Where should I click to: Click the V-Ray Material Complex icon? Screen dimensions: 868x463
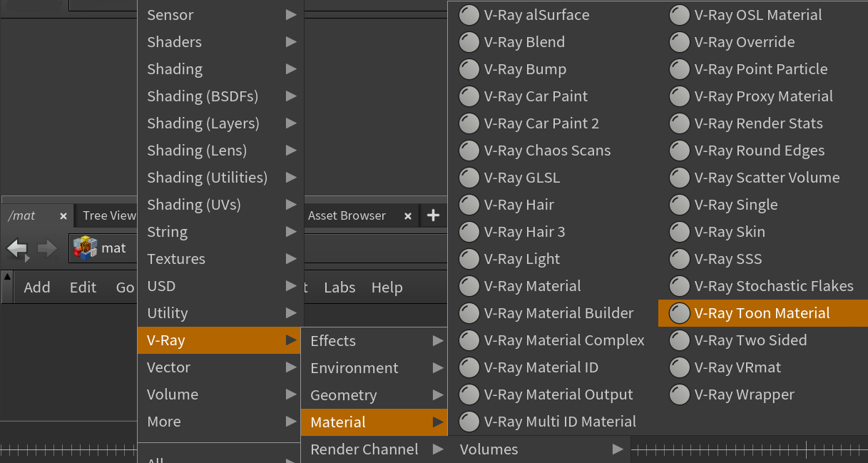[469, 340]
